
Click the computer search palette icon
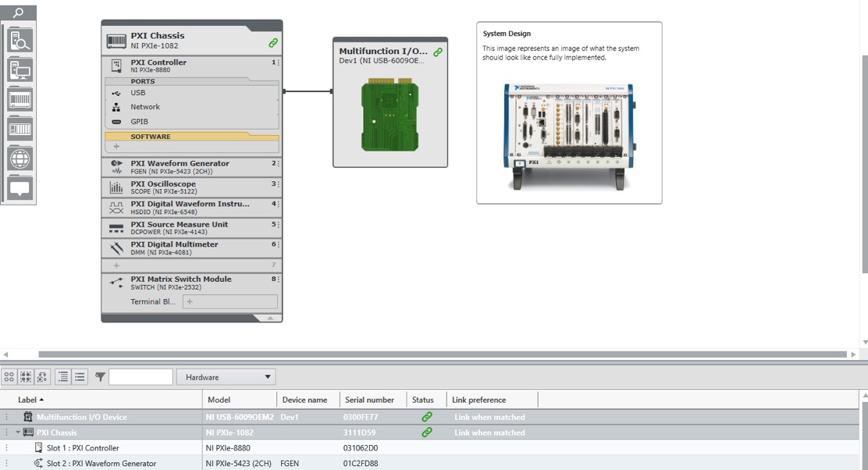click(20, 41)
